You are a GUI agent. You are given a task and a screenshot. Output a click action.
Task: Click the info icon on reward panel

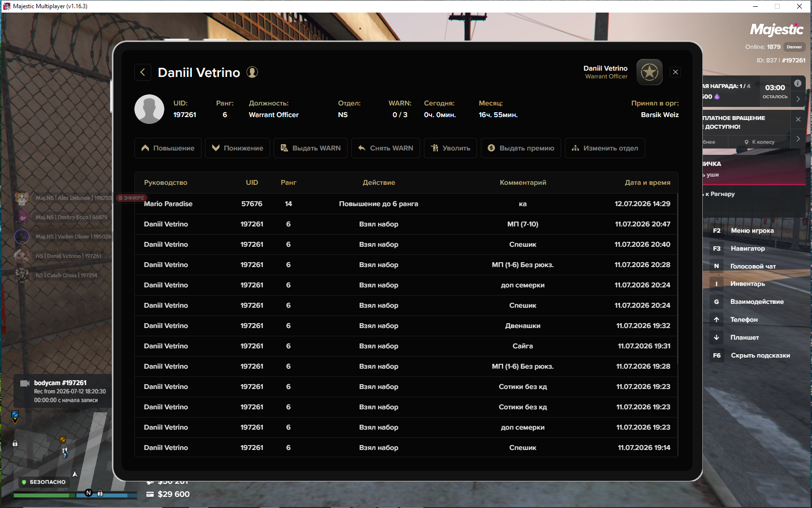(x=797, y=83)
